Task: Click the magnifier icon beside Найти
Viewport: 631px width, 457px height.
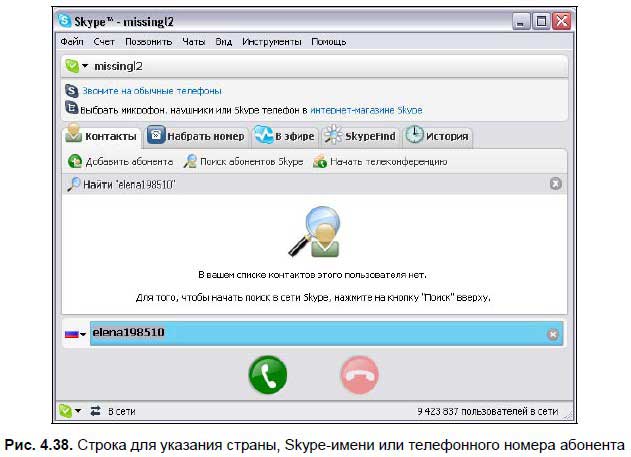Action: pyautogui.click(x=74, y=184)
